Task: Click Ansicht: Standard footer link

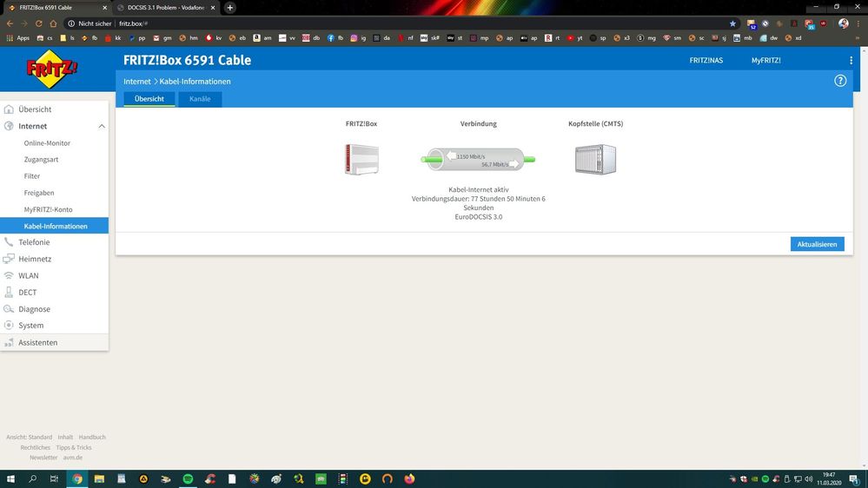Action: [x=29, y=437]
